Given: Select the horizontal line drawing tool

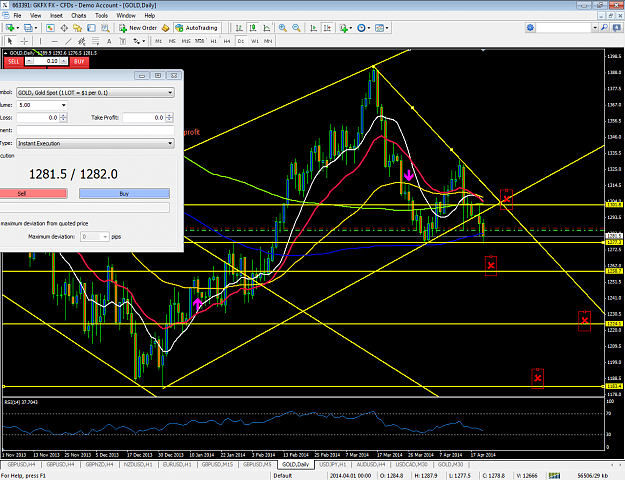Looking at the screenshot, I should click(55, 41).
